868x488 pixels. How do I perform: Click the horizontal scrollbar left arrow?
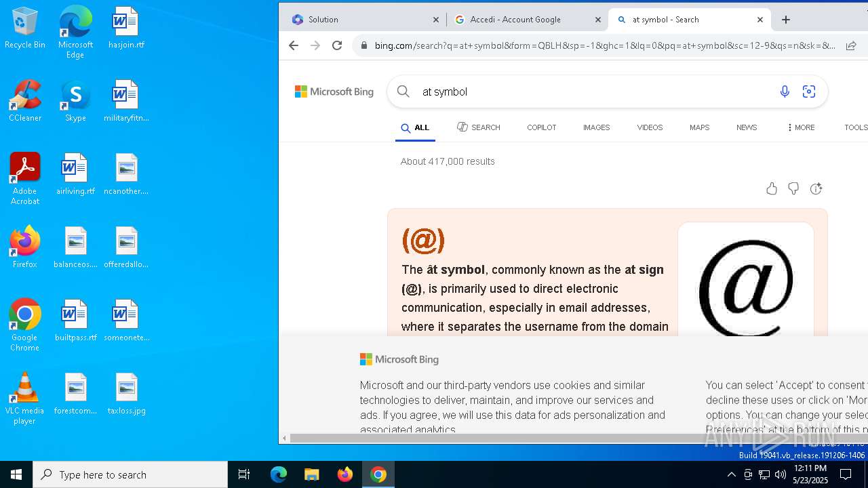284,439
